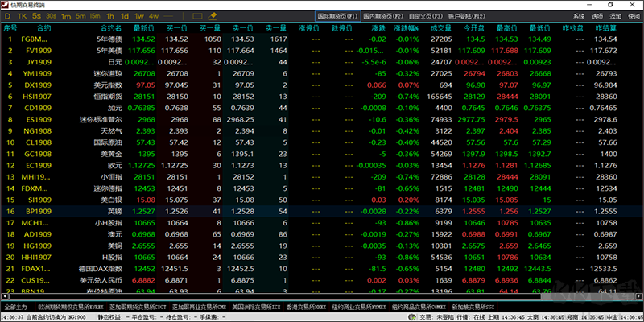Click the TK tick chart icon
Screen dimensions: 644x322
click(x=22, y=16)
